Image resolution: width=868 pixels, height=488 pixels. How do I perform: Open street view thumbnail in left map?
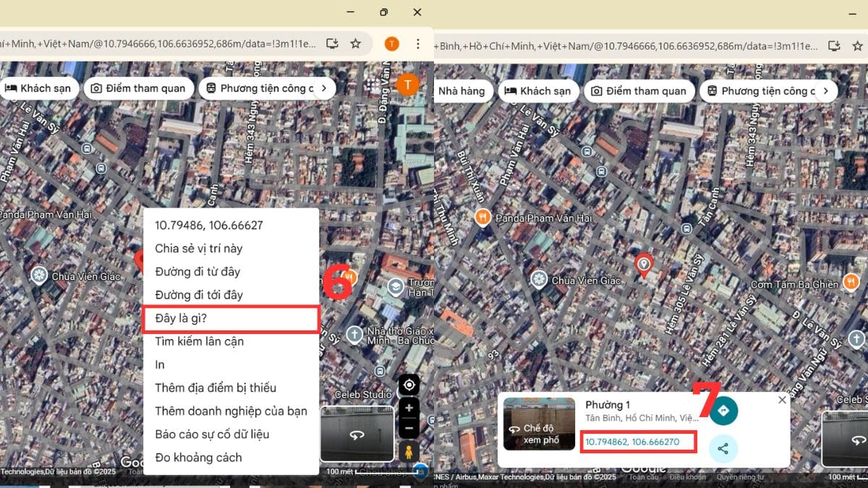(357, 434)
